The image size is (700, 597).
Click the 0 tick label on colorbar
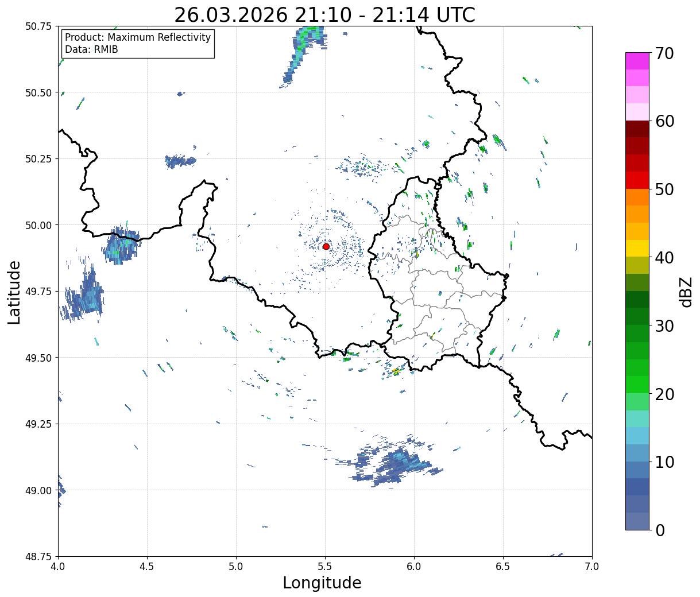click(660, 530)
